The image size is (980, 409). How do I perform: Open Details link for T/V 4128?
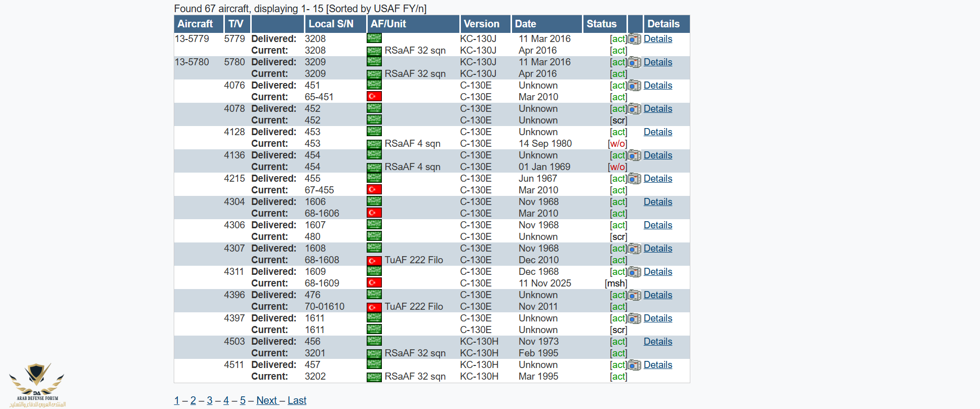(x=657, y=132)
